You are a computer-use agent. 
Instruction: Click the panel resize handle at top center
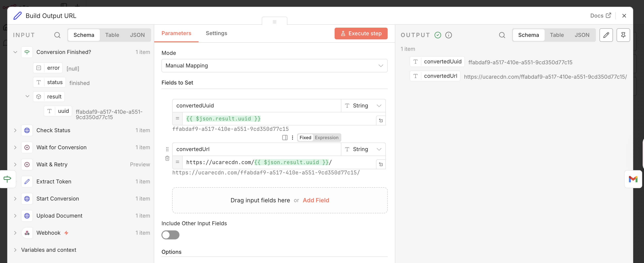pyautogui.click(x=274, y=22)
